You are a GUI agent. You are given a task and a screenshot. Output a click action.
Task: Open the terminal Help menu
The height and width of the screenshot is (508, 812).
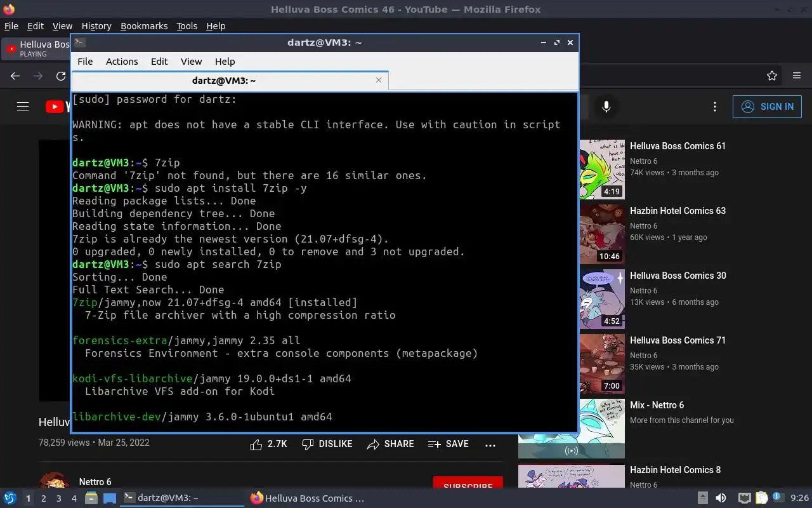pyautogui.click(x=225, y=62)
